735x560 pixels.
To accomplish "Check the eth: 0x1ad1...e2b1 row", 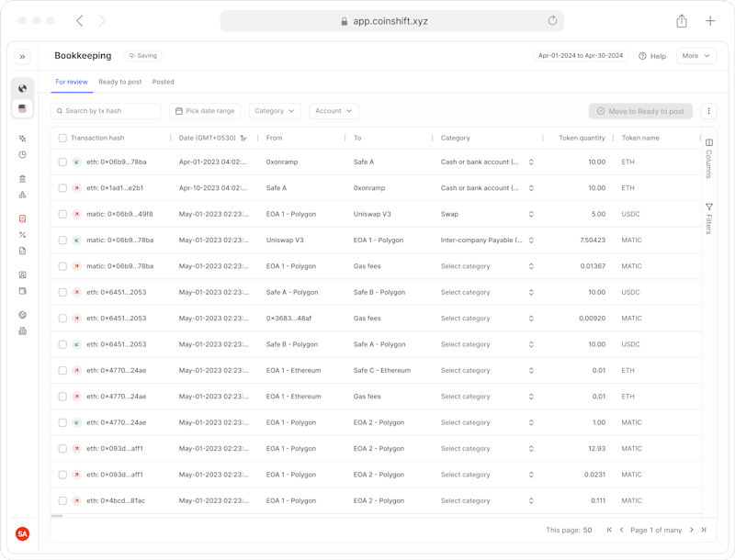I will pos(62,188).
